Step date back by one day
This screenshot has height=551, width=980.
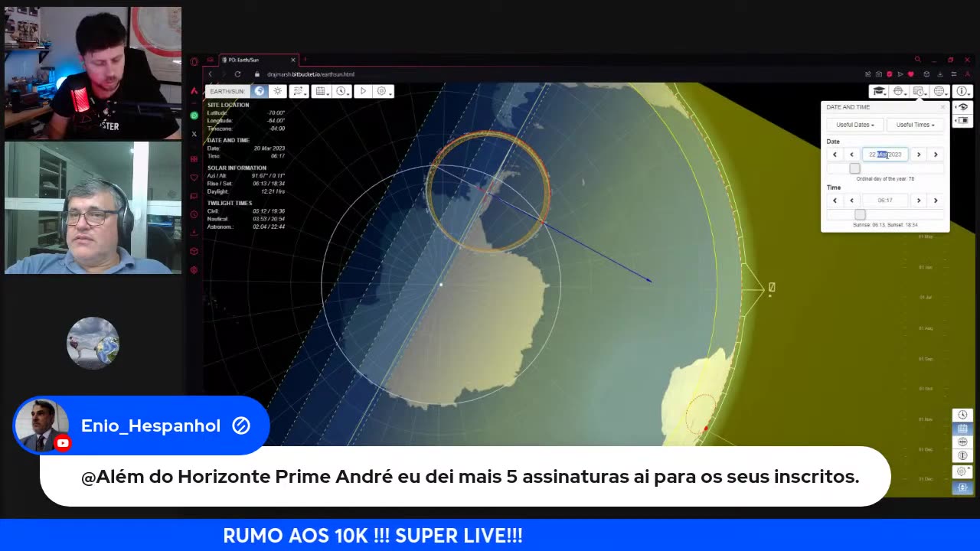pyautogui.click(x=851, y=155)
